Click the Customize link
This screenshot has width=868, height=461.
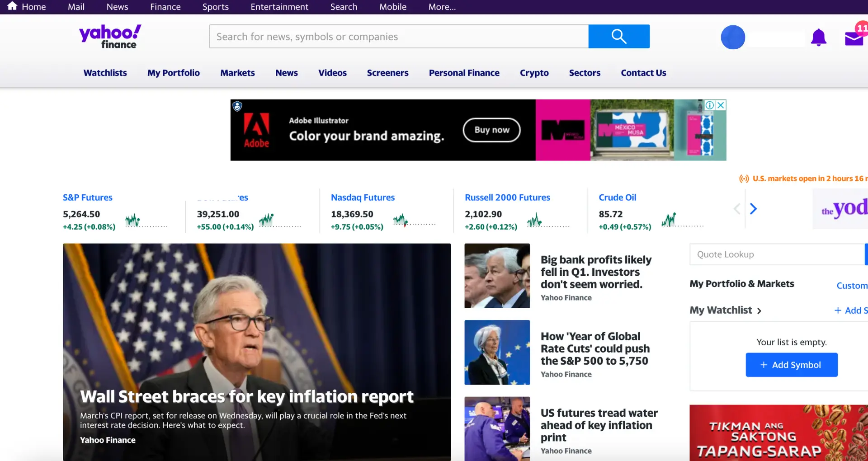(x=852, y=286)
